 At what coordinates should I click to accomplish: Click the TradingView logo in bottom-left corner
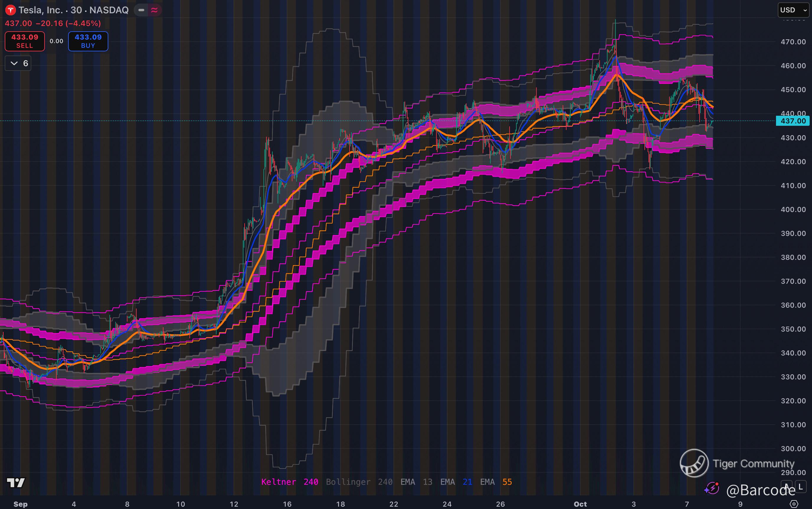[16, 482]
